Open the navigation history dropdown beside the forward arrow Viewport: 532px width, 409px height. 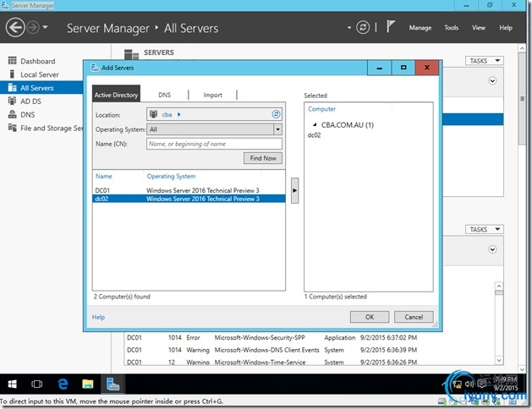(45, 27)
